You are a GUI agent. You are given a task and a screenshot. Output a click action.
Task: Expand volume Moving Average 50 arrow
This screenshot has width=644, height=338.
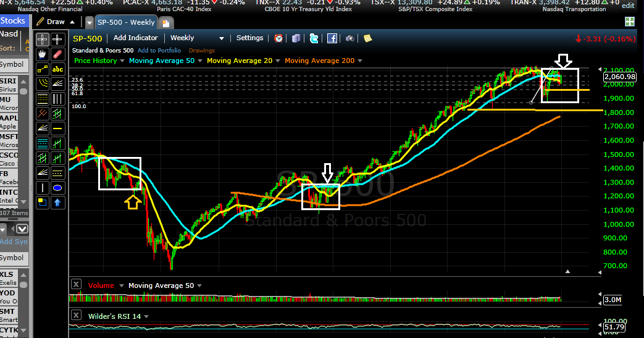point(199,285)
